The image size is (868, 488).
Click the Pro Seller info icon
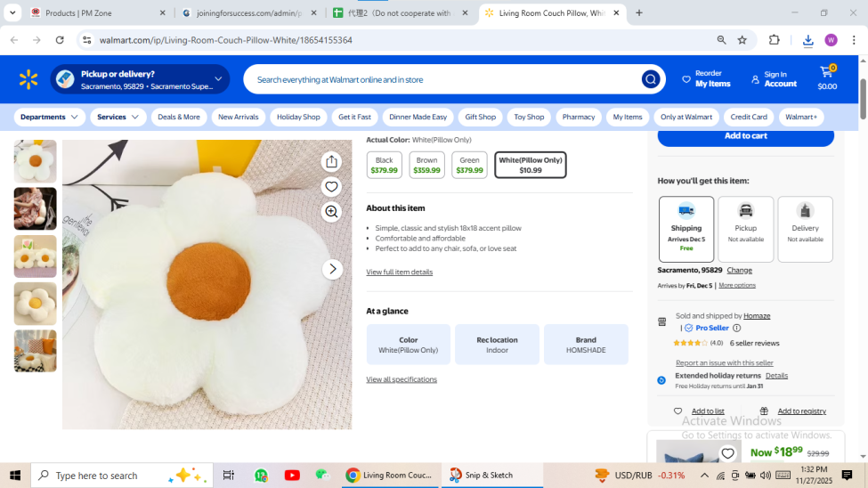pyautogui.click(x=736, y=328)
